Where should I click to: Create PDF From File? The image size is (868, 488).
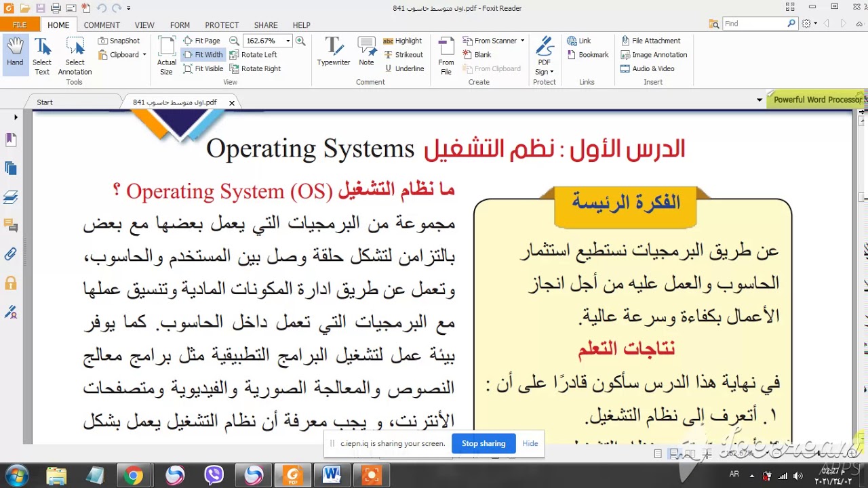tap(446, 56)
